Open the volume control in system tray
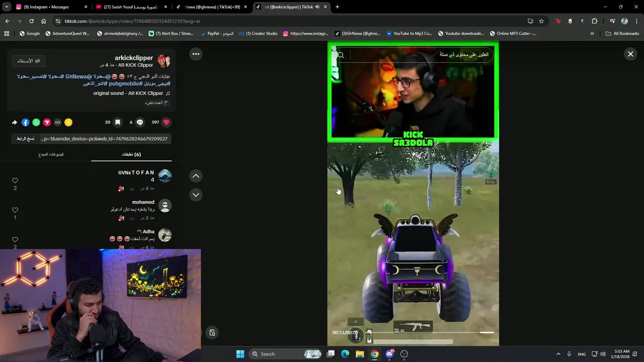This screenshot has height=362, width=644. click(x=603, y=354)
